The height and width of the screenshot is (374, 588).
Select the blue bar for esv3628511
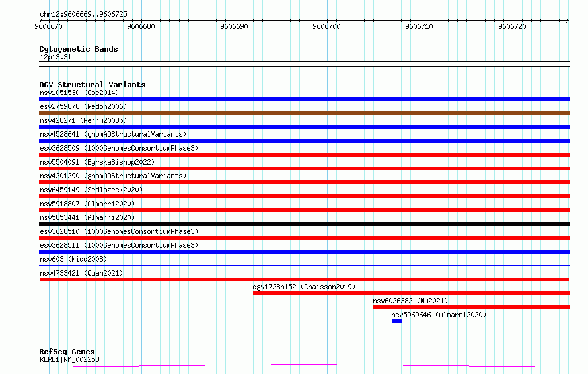click(x=304, y=252)
